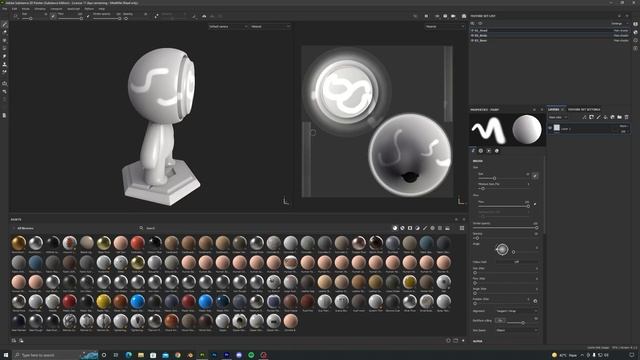This screenshot has width=640, height=360.
Task: Open main shader link for 02_Body
Action: [x=621, y=36]
